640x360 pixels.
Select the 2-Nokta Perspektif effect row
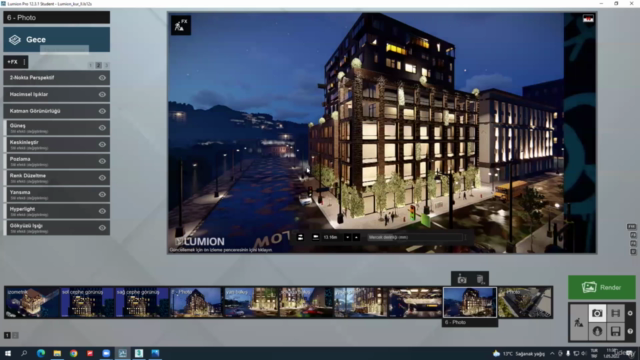click(x=57, y=78)
